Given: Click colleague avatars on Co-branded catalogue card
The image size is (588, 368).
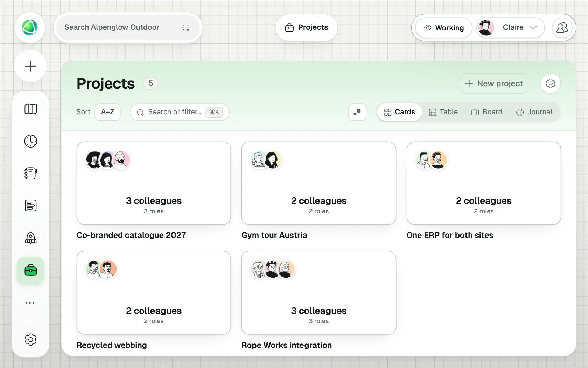Looking at the screenshot, I should coord(108,160).
